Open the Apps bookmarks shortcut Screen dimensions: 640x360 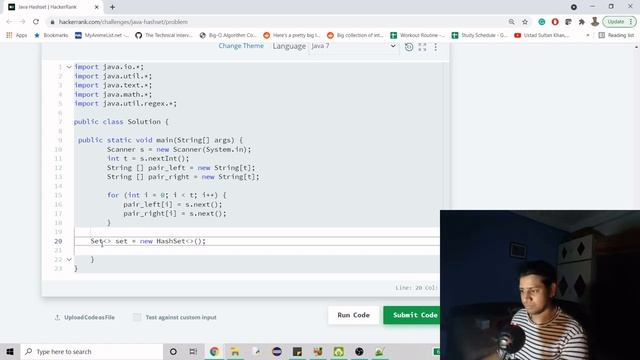click(17, 35)
